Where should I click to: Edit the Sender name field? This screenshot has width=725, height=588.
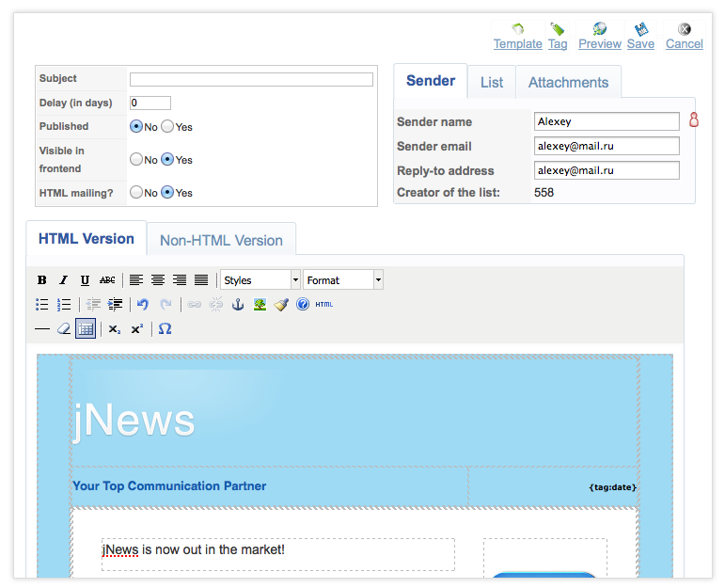[607, 121]
